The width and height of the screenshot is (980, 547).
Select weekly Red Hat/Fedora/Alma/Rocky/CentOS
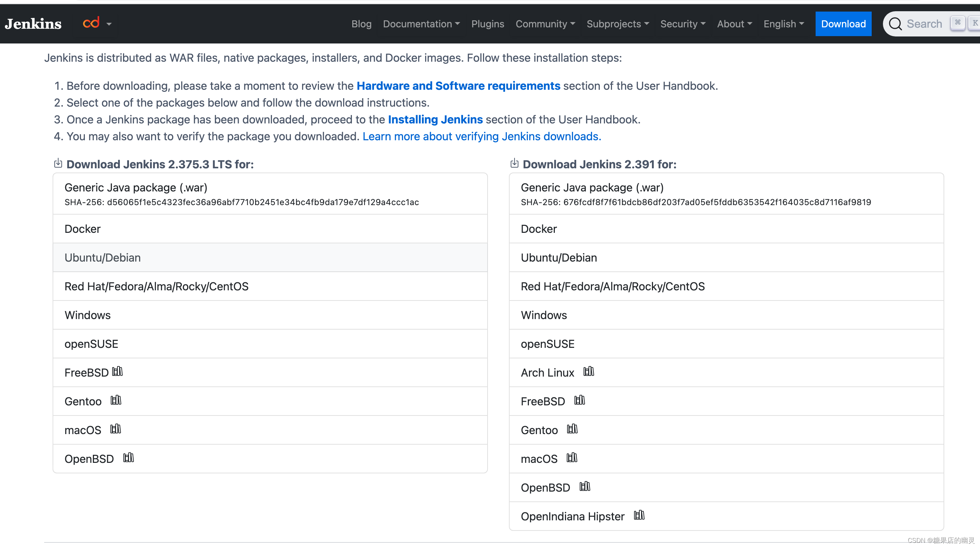coord(726,286)
